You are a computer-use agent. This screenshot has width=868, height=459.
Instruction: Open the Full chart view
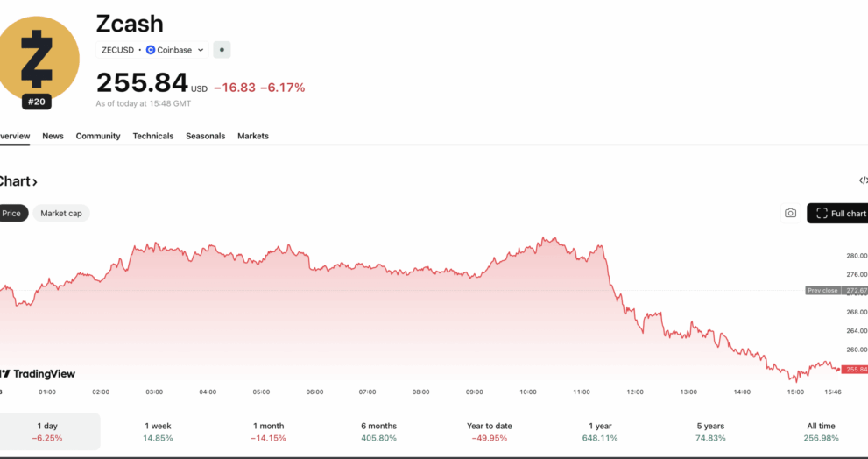(839, 213)
